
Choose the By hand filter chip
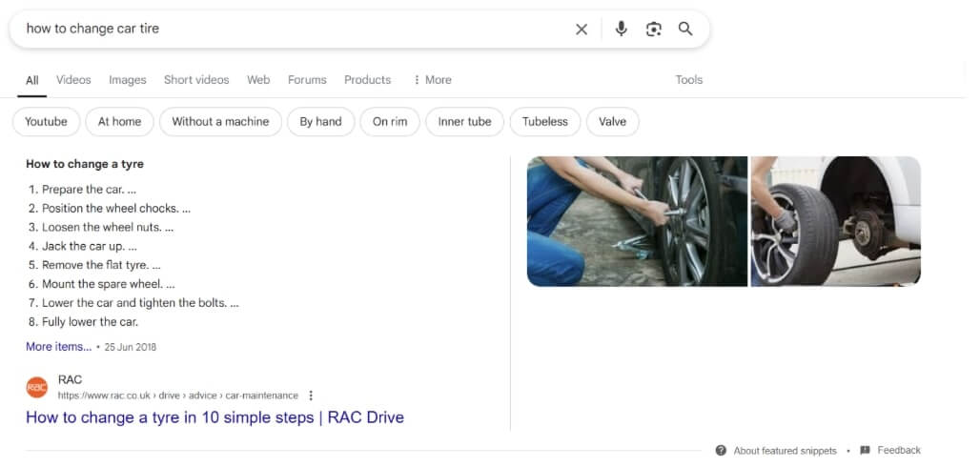click(320, 122)
